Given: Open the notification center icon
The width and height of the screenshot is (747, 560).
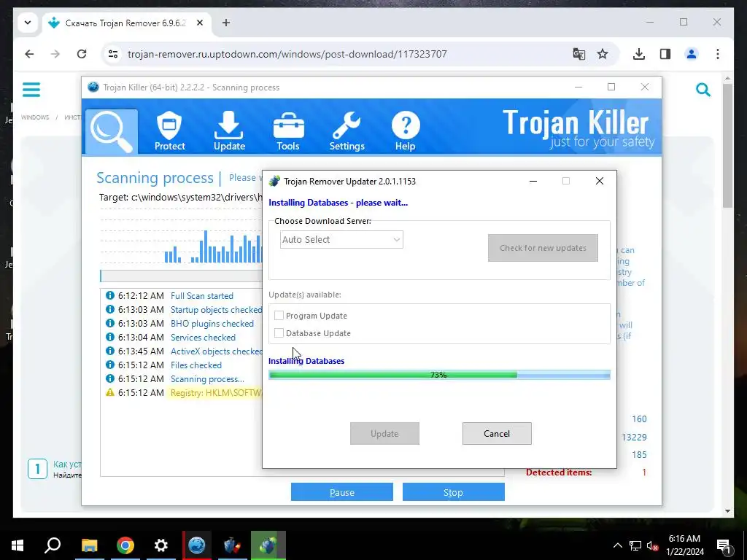Looking at the screenshot, I should click(724, 546).
